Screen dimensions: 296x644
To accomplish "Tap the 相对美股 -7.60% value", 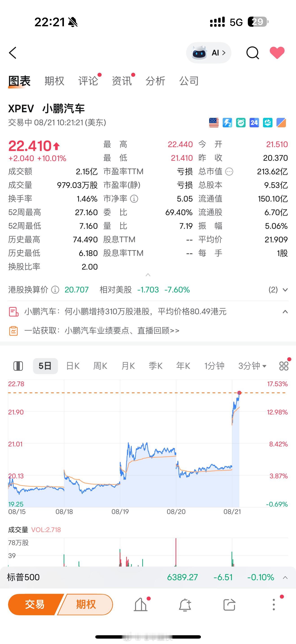I will coord(177,290).
